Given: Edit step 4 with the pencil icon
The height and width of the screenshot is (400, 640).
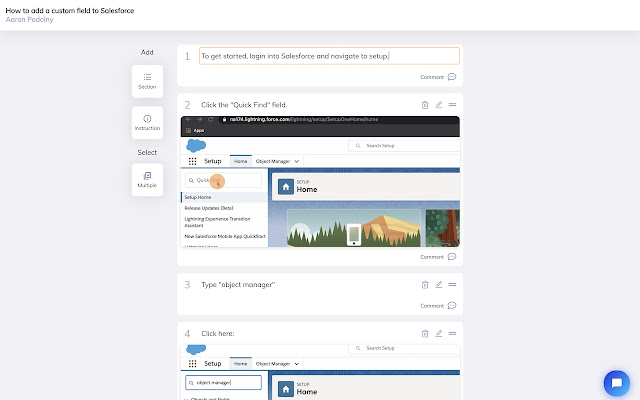Looking at the screenshot, I should (439, 333).
